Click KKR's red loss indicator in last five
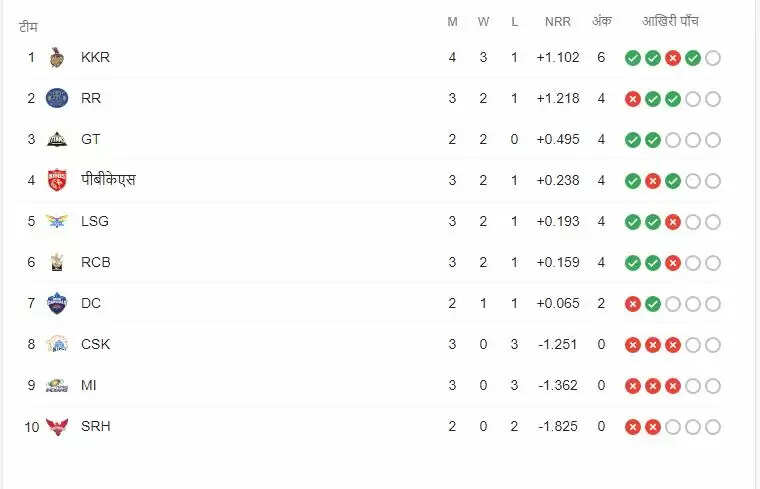This screenshot has height=489, width=760. click(x=673, y=58)
